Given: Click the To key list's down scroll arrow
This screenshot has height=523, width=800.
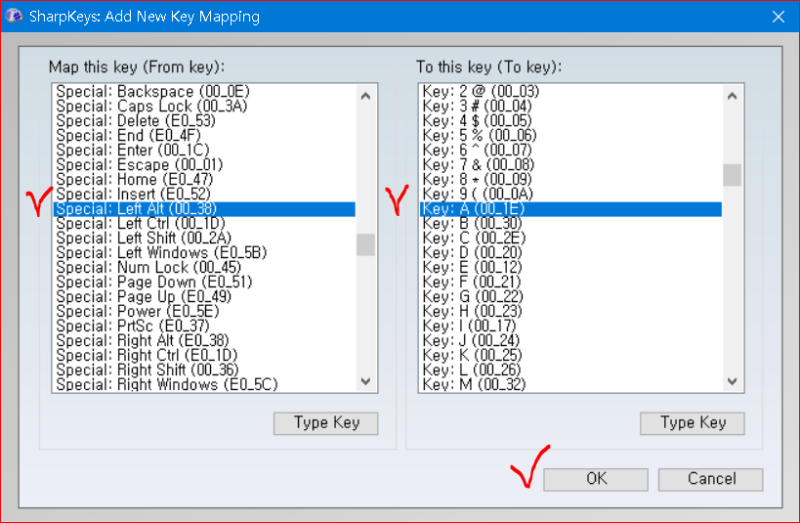Looking at the screenshot, I should [732, 381].
